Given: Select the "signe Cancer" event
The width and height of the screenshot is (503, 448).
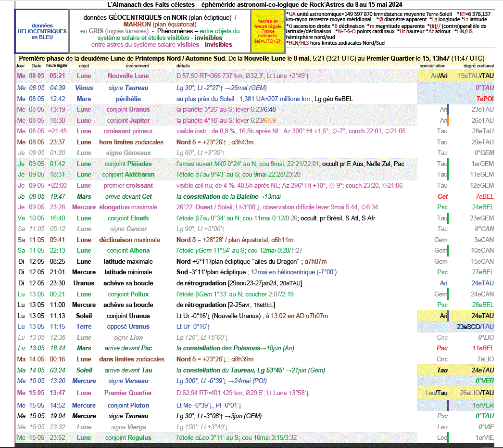Looking at the screenshot, I should [x=128, y=229].
